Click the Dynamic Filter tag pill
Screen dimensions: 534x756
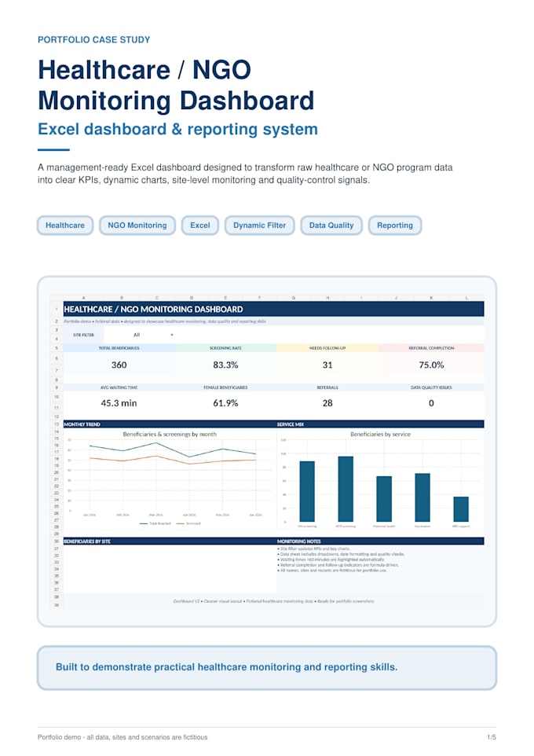260,226
